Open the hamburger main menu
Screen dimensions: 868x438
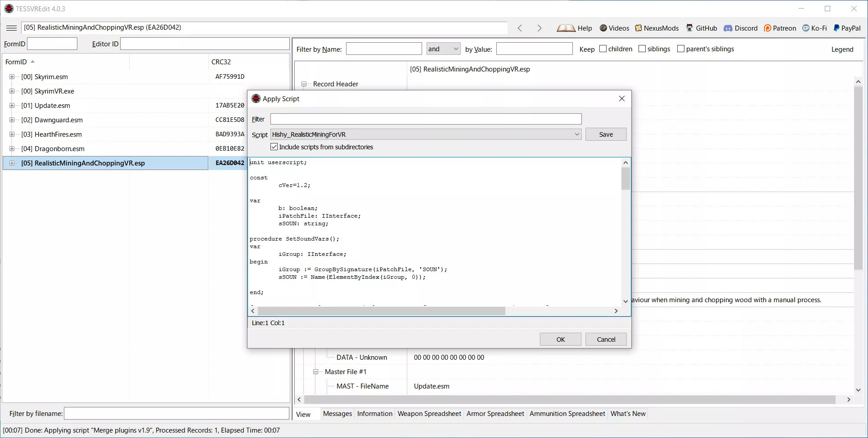coord(11,28)
